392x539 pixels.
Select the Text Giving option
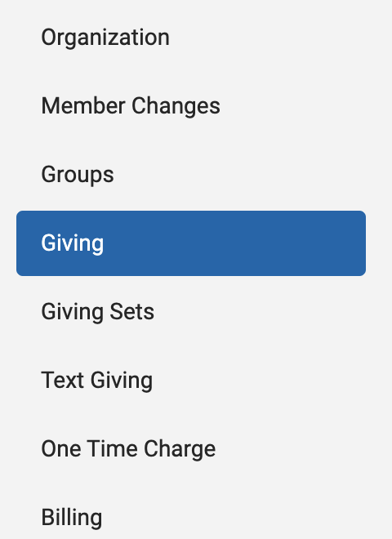click(x=191, y=381)
